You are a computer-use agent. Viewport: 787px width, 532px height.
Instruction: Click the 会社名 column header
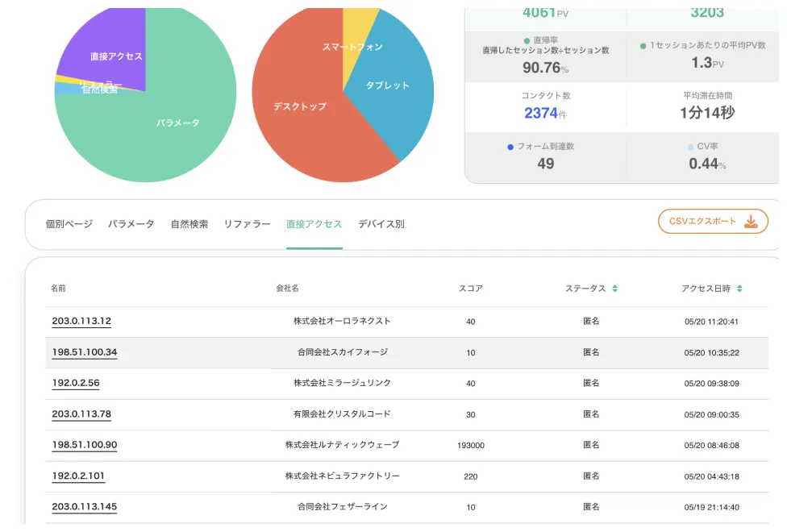tap(288, 289)
